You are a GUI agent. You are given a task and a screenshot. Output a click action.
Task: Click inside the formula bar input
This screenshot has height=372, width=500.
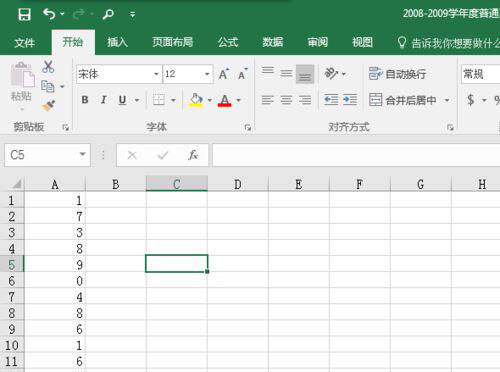coord(356,155)
